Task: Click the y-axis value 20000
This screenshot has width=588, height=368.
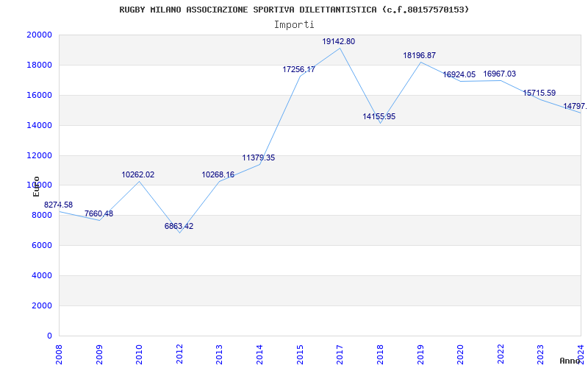Action: pyautogui.click(x=39, y=35)
